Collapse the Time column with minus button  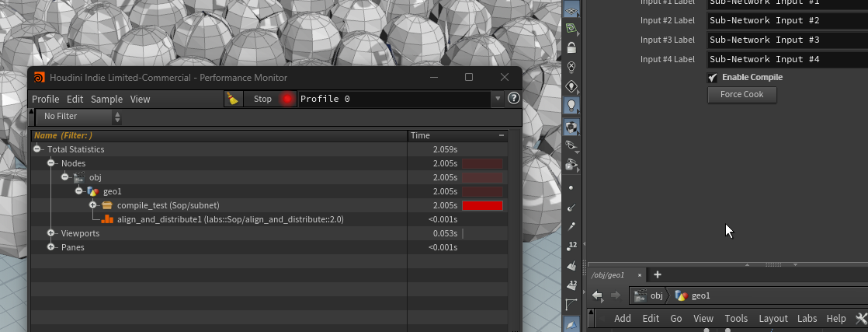pyautogui.click(x=502, y=135)
